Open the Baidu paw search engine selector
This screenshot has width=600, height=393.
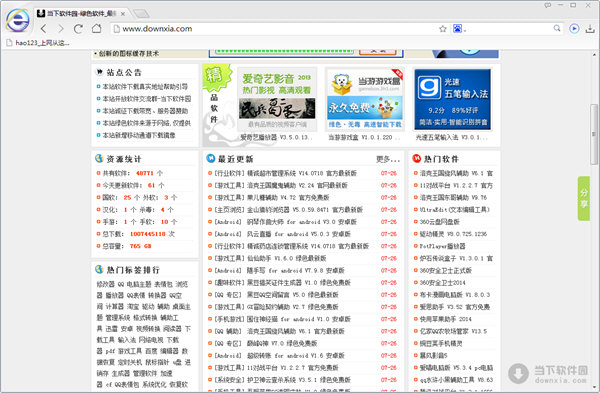[x=459, y=29]
